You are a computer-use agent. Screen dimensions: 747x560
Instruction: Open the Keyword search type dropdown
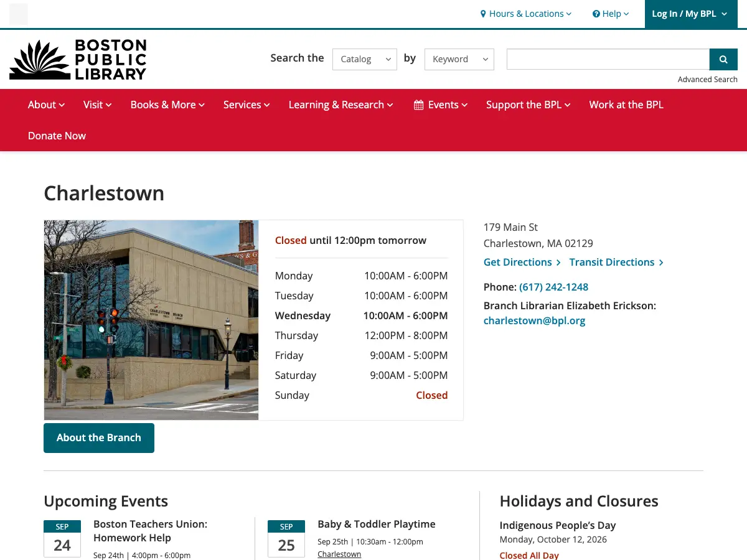tap(459, 59)
